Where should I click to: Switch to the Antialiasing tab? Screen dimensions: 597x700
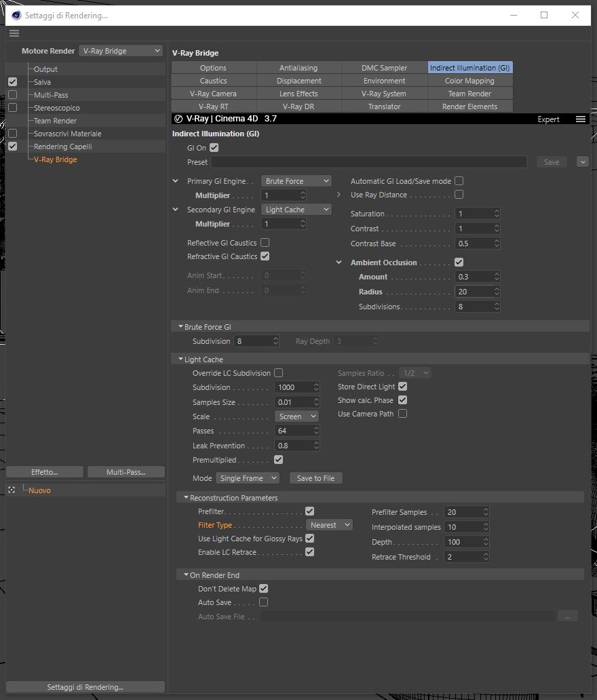coord(298,68)
